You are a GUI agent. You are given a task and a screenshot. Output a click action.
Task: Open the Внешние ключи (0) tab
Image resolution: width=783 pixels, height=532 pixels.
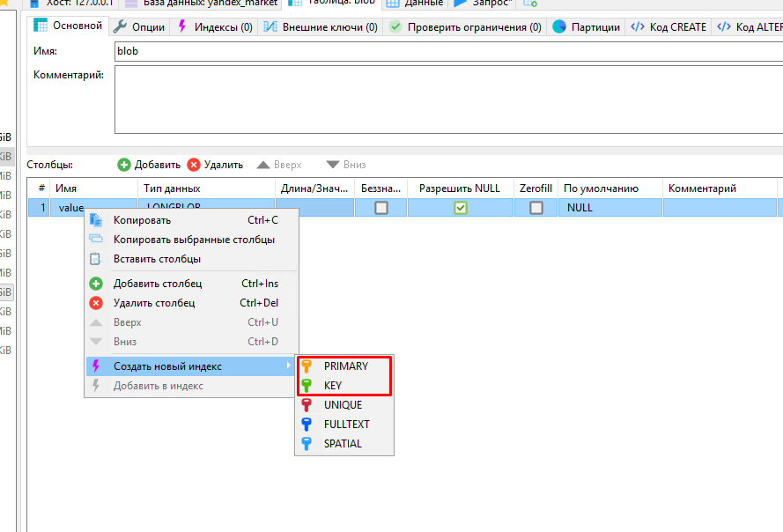(x=321, y=27)
